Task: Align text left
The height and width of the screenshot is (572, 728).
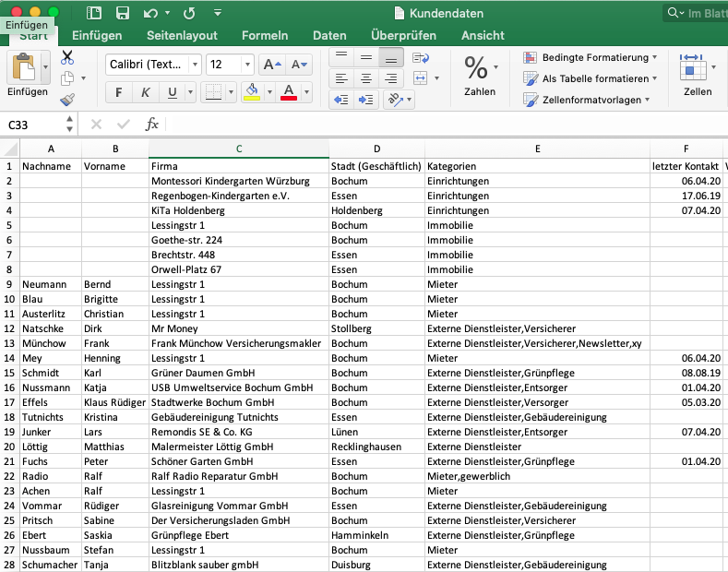Action: point(341,78)
